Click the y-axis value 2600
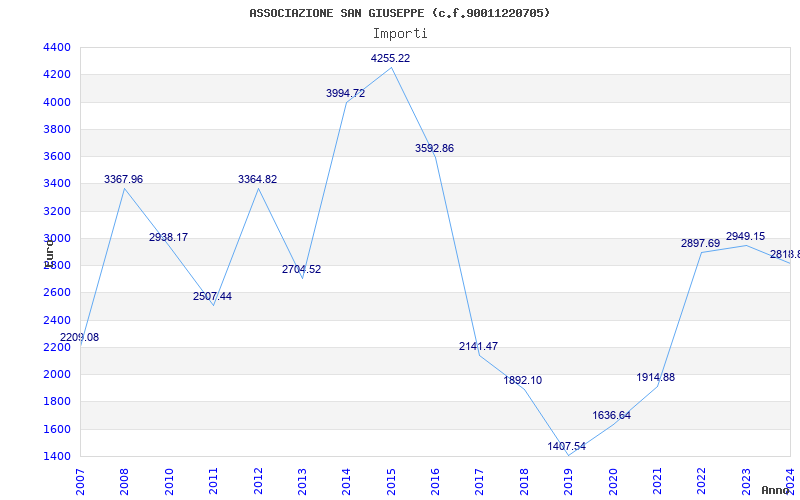 [57, 292]
